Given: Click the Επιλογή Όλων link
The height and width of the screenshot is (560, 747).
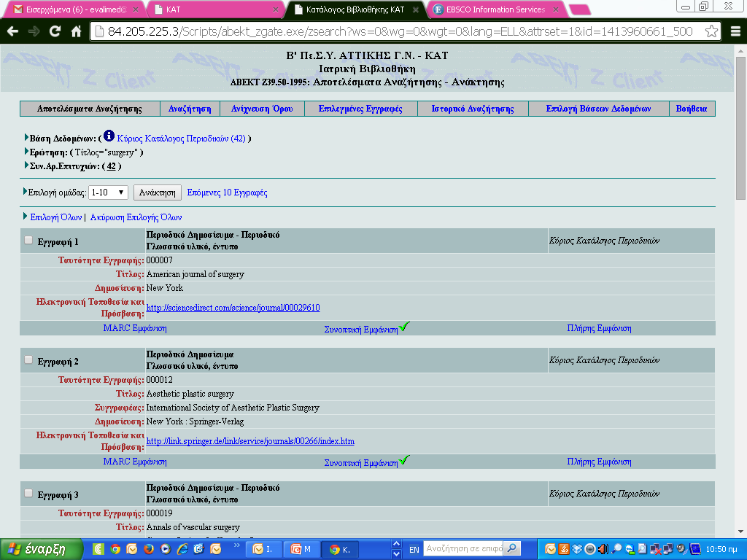Looking at the screenshot, I should (55, 217).
